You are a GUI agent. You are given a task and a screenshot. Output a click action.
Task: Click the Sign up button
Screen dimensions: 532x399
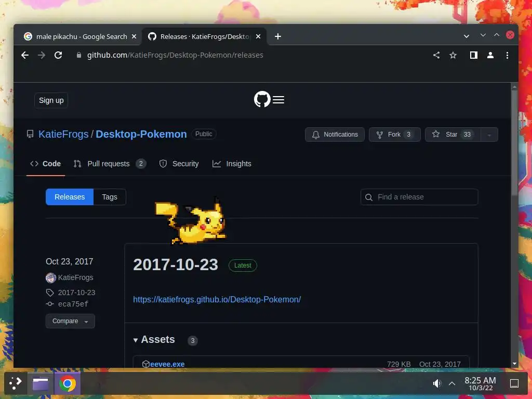[x=51, y=100]
